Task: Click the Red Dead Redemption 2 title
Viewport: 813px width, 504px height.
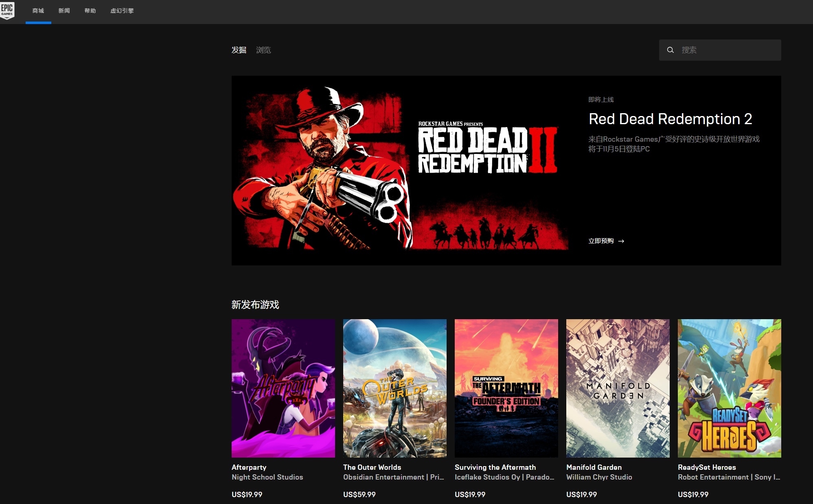Action: [x=670, y=119]
